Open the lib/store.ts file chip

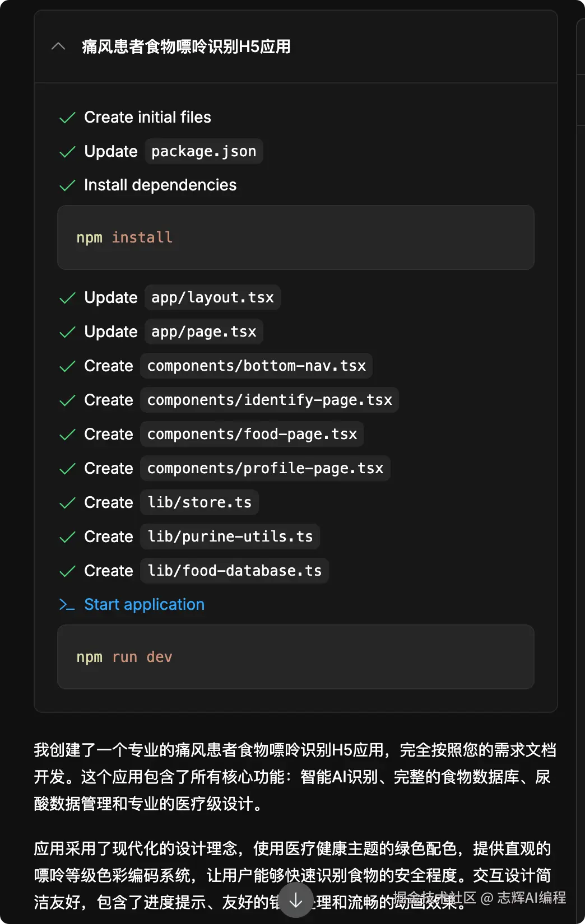point(199,503)
